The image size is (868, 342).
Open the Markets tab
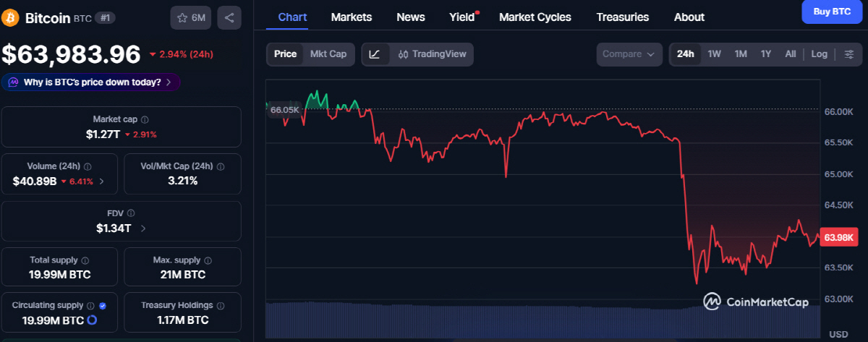(x=351, y=17)
